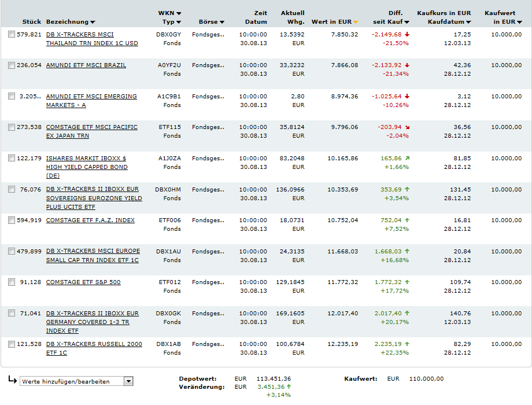
Task: Sort by Diff. seit Kauf arrow
Action: pos(407,22)
